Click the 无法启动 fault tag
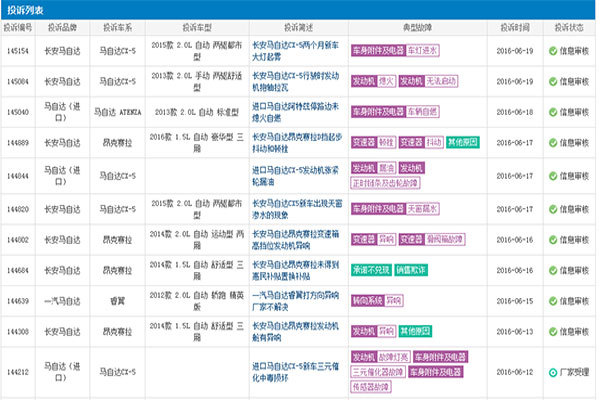This screenshot has width=600, height=400. 442,81
